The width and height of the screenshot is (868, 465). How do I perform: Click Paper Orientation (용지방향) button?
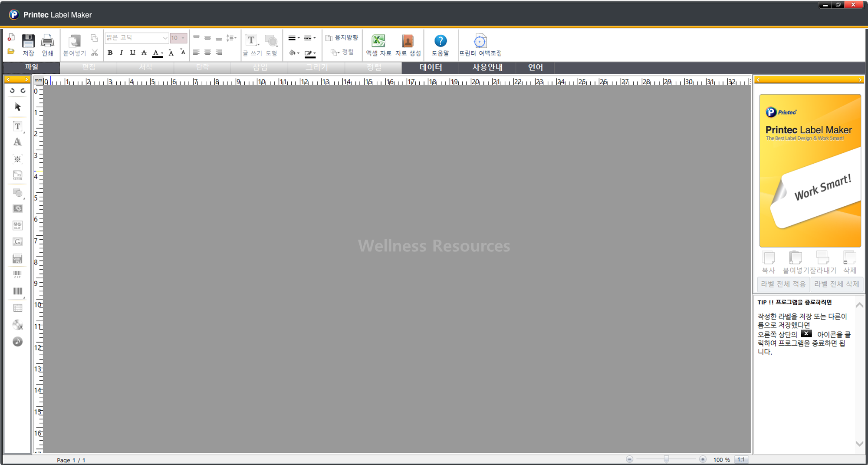pyautogui.click(x=342, y=38)
